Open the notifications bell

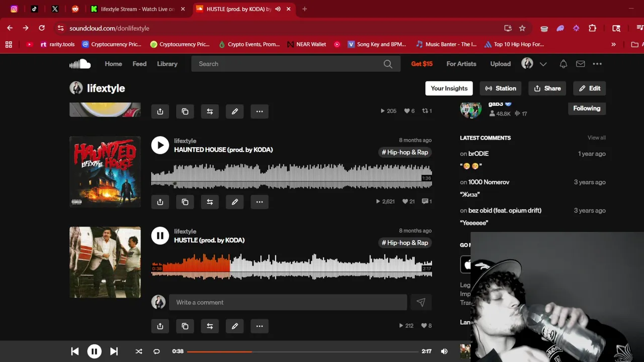click(563, 64)
